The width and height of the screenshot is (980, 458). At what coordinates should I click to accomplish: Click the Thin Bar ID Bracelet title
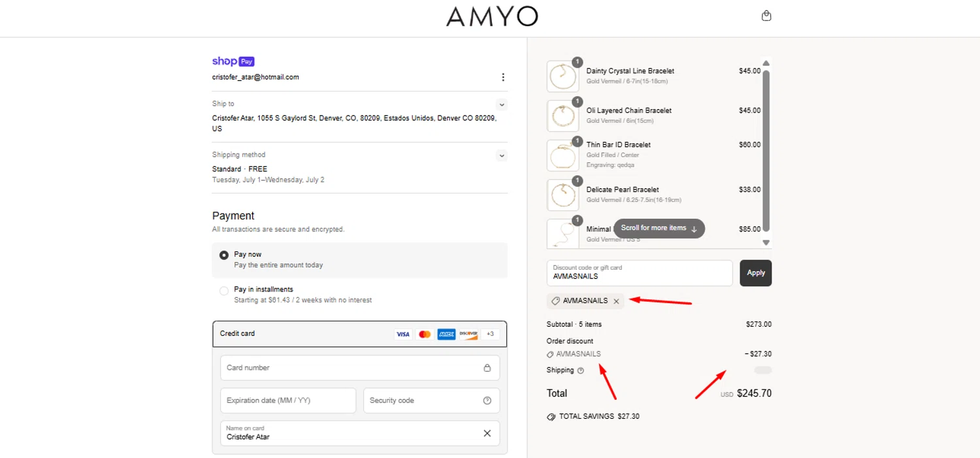[619, 145]
